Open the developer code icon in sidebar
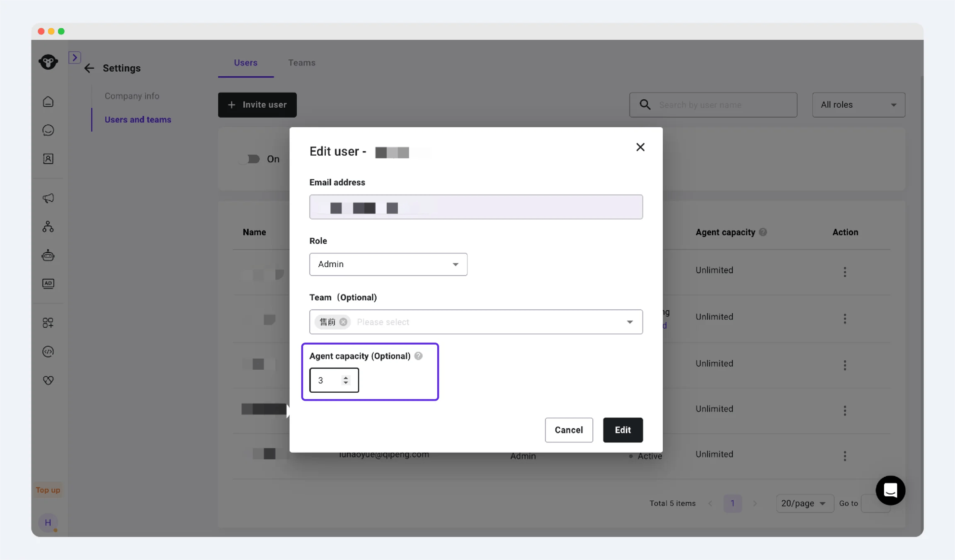 (x=48, y=351)
